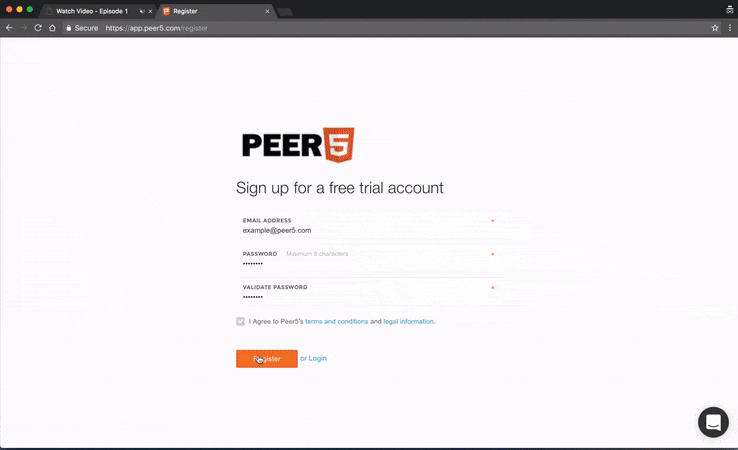Click the Peer5 logo
The height and width of the screenshot is (450, 738).
298,145
